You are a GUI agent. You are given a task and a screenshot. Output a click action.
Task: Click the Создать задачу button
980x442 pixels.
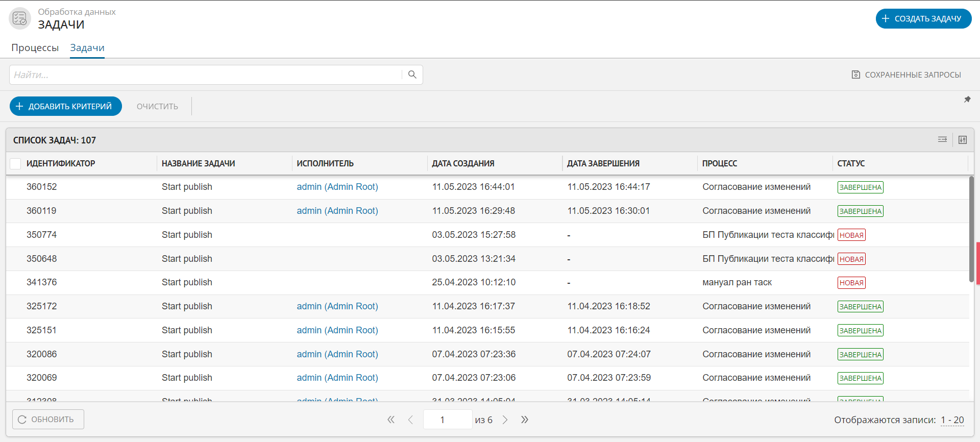tap(923, 18)
